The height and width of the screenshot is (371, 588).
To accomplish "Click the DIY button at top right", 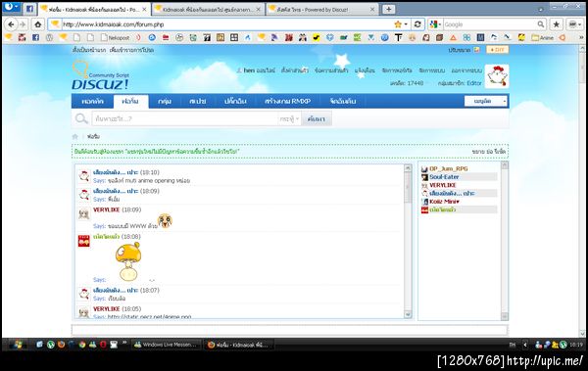I will pos(497,50).
